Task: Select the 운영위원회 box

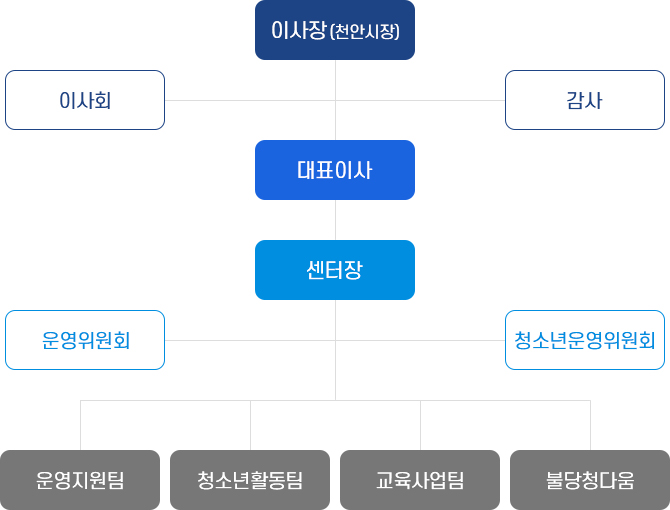Action: point(85,340)
